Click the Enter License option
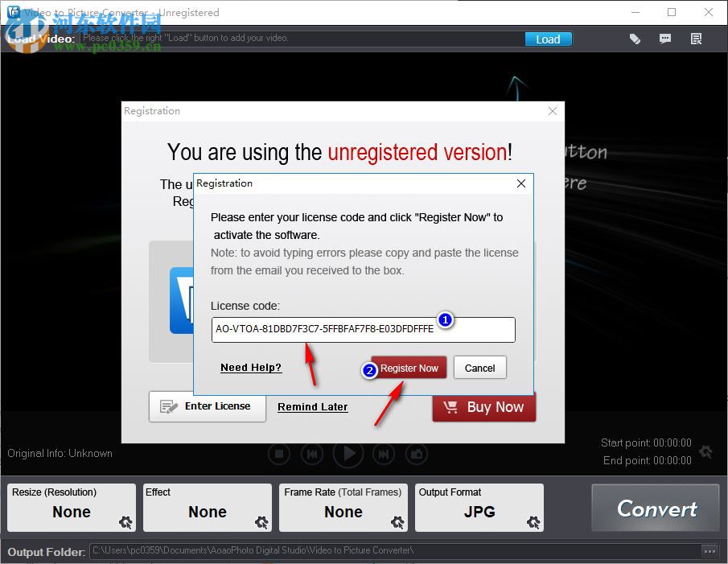Screen dimensions: 728x564 [x=207, y=406]
